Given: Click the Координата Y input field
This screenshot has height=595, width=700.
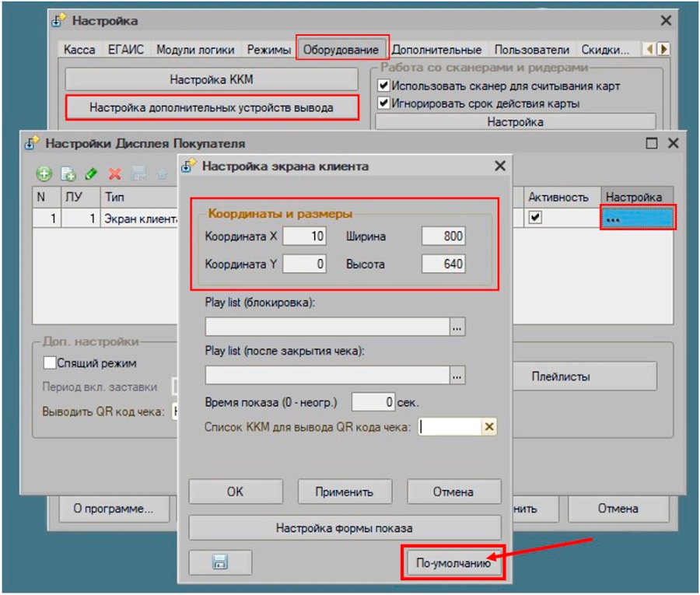Looking at the screenshot, I should (x=304, y=264).
